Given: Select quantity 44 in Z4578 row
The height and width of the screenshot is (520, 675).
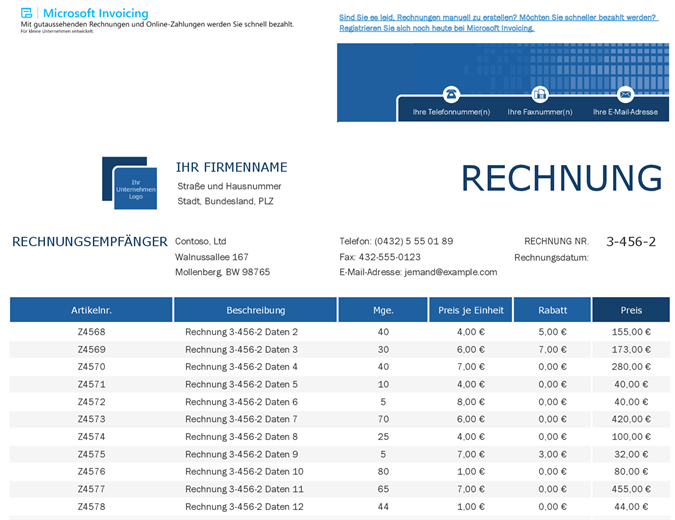Looking at the screenshot, I should point(383,507).
